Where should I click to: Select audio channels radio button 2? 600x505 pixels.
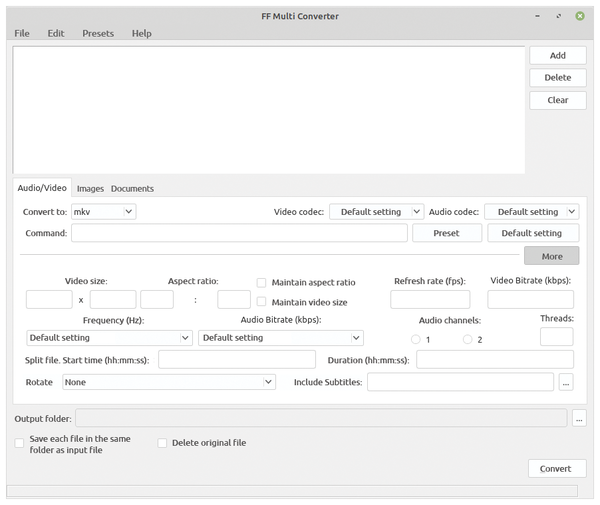point(467,339)
